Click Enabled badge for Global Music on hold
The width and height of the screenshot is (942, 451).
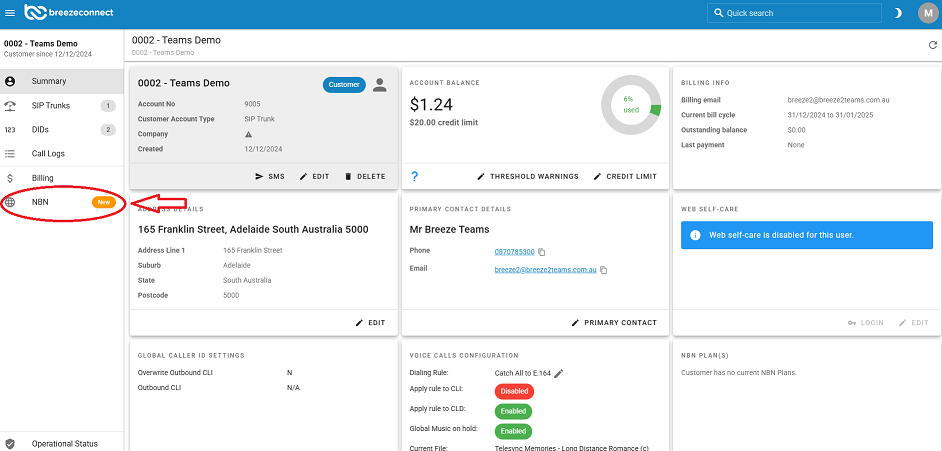point(513,431)
